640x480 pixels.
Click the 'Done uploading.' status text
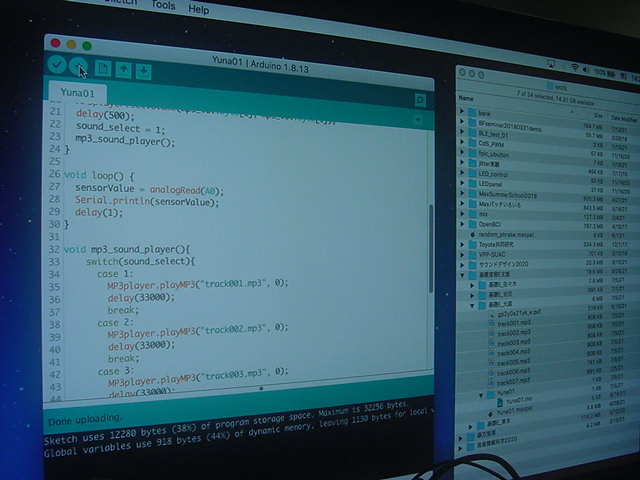[x=84, y=420]
